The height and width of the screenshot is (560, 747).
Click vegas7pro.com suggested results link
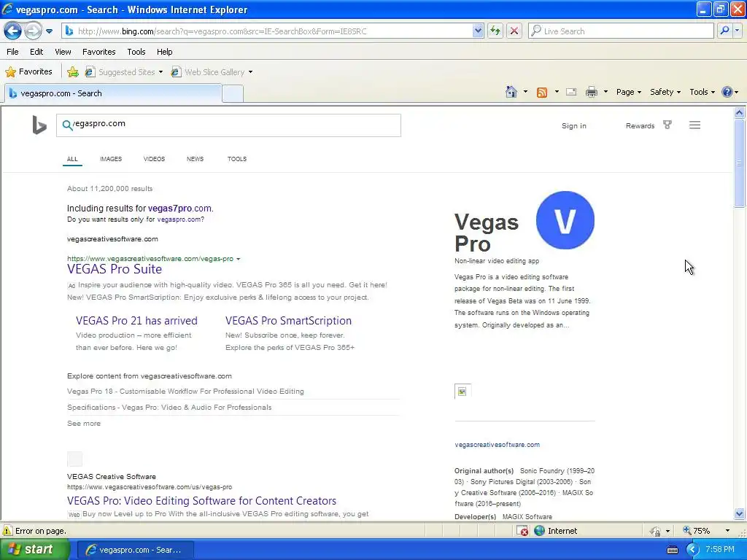click(x=179, y=208)
